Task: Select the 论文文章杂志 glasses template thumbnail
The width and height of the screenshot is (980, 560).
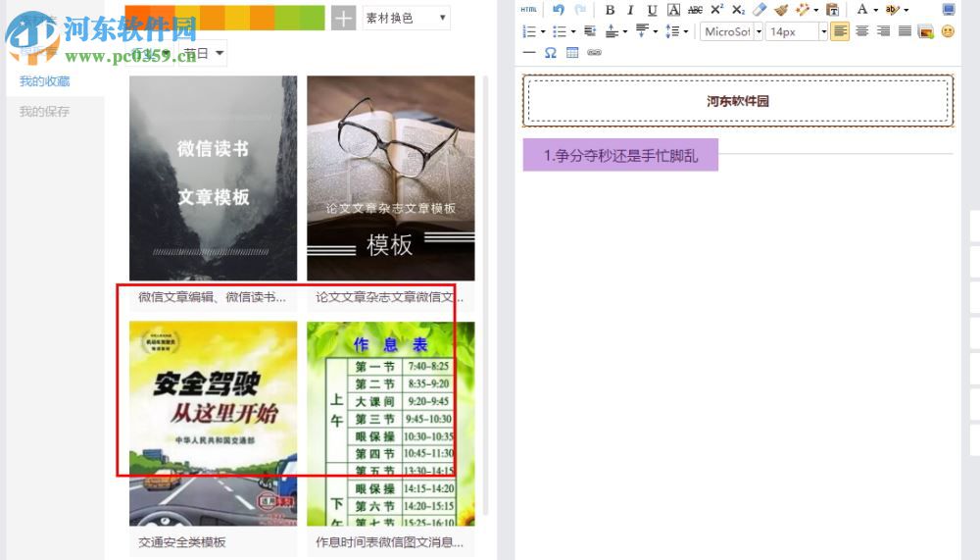Action: 391,178
